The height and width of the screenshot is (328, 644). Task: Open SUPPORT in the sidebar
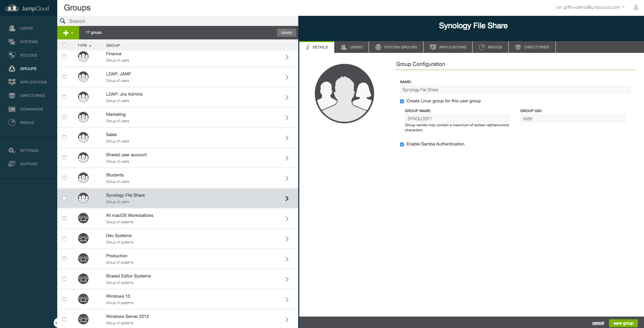[x=29, y=164]
